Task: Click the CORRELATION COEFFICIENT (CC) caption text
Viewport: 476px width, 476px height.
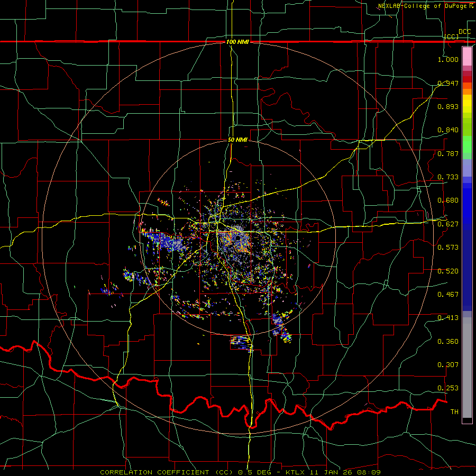Action: coord(167,472)
